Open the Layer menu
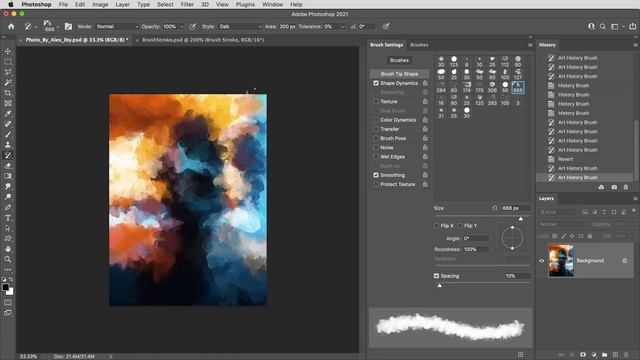Screen dimensions: 640x360 click(122, 4)
